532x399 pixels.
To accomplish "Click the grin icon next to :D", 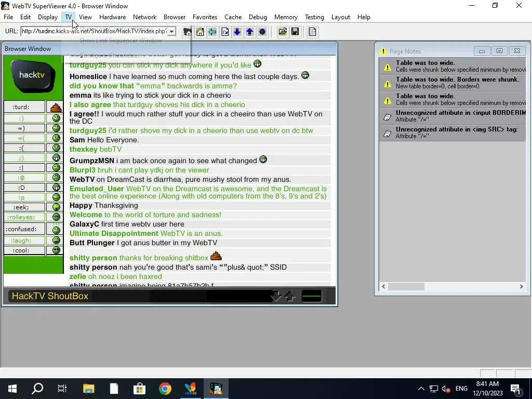I will [56, 187].
